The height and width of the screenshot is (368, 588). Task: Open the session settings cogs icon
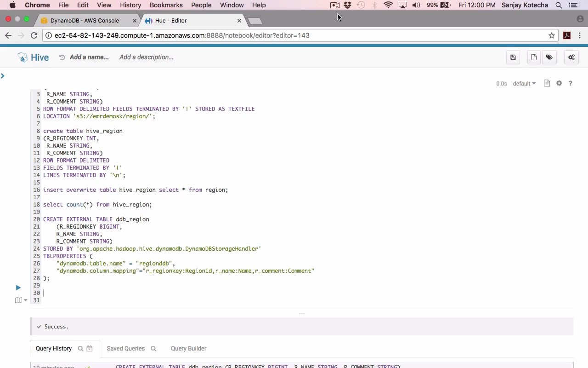coord(571,57)
